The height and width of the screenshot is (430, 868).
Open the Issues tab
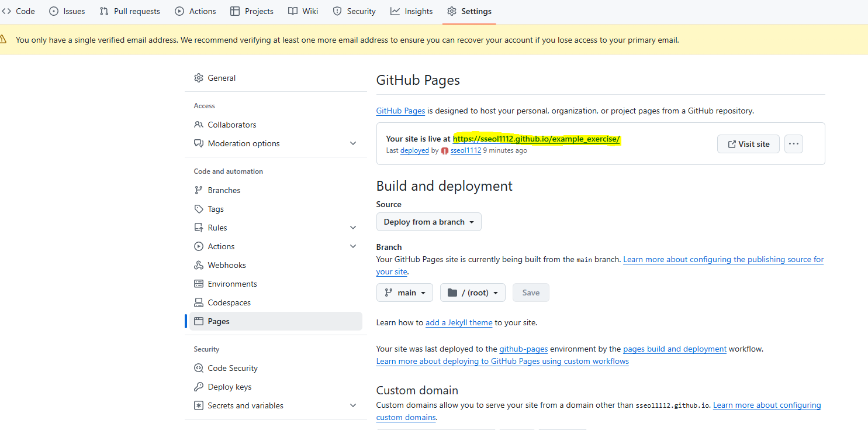tap(67, 11)
